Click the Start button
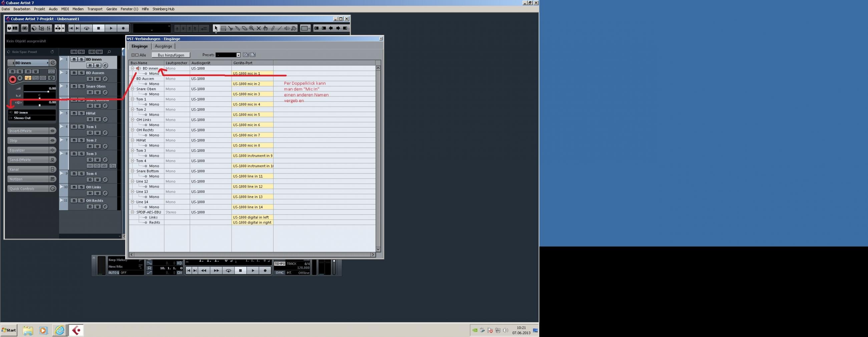This screenshot has width=868, height=337. click(x=9, y=330)
